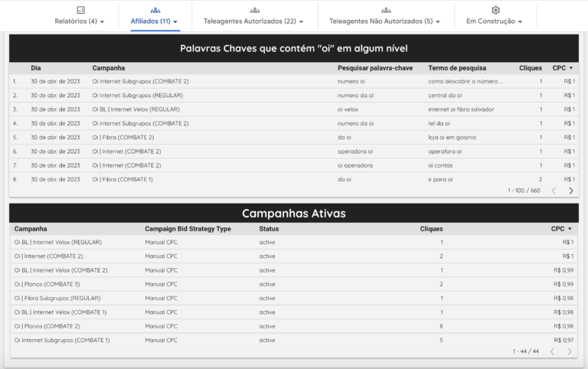Go to next page of keywords table
The width and height of the screenshot is (588, 369).
[x=570, y=191]
